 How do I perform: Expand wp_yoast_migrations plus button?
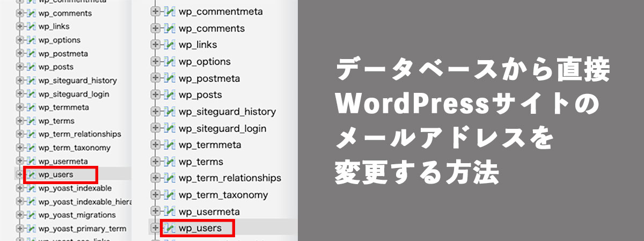(x=20, y=215)
